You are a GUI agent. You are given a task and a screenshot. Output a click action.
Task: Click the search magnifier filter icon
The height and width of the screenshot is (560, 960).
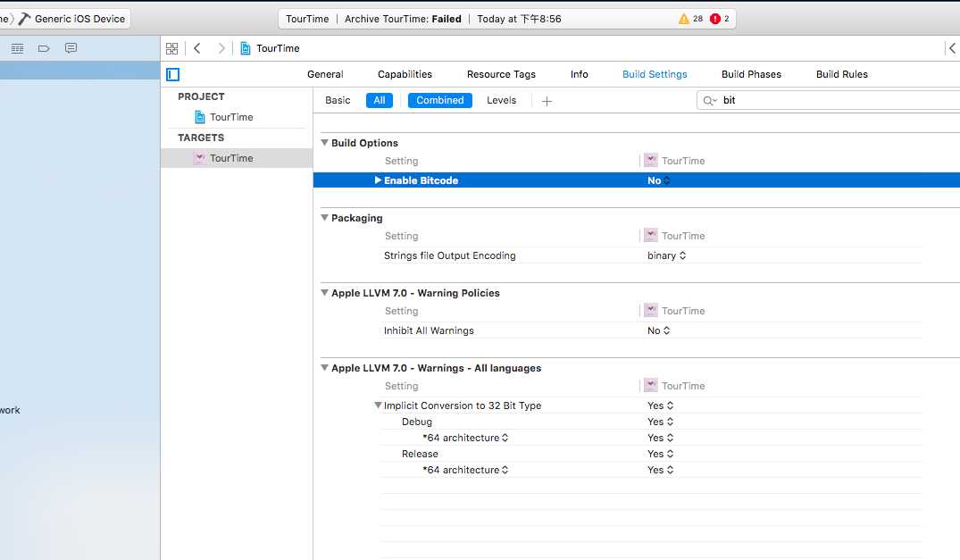[709, 100]
